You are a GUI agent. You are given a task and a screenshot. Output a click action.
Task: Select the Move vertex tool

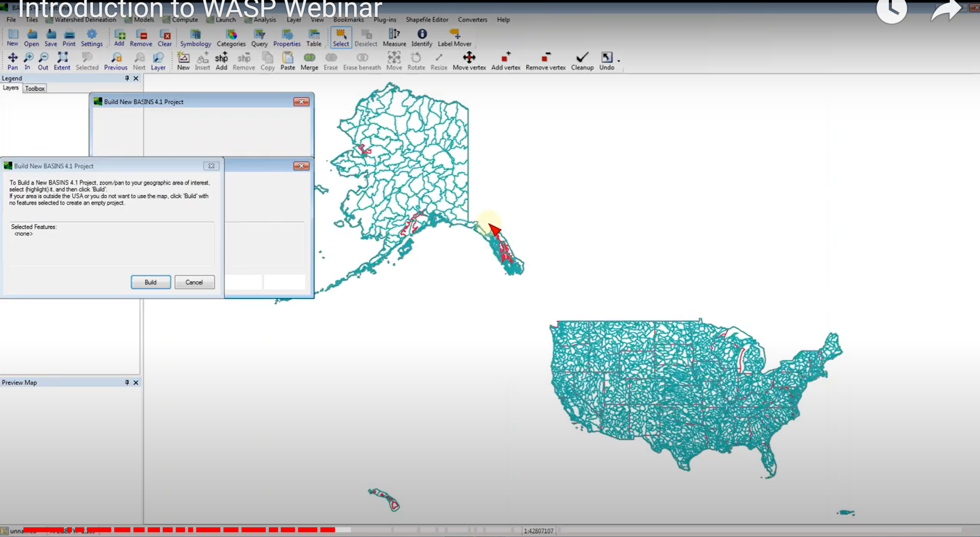(469, 61)
